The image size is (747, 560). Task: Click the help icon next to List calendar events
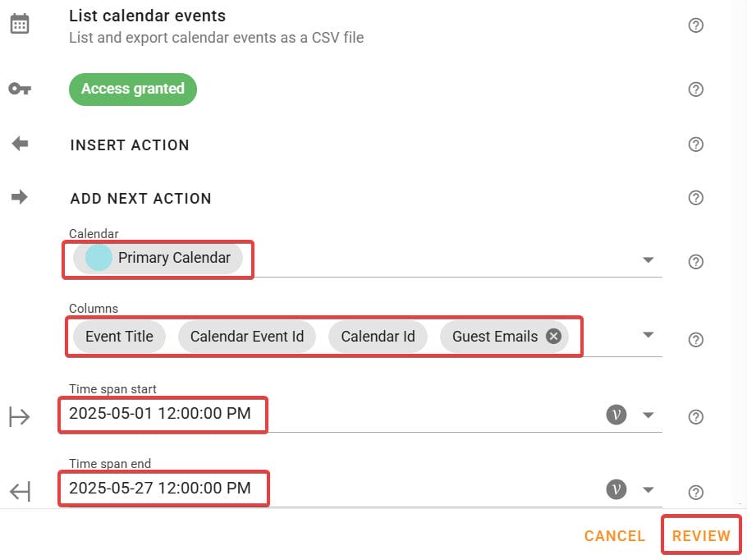[695, 25]
